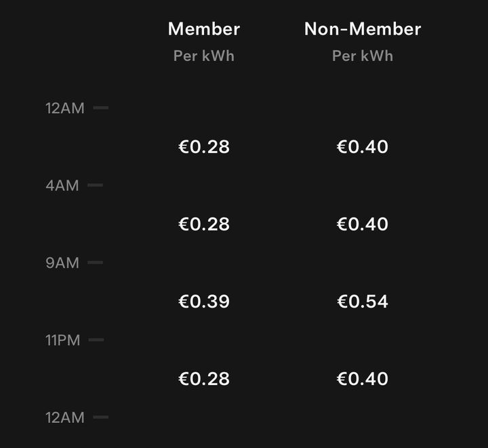The image size is (488, 448).
Task: Click 'Per kWh' under Non-Member
Action: [x=363, y=56]
